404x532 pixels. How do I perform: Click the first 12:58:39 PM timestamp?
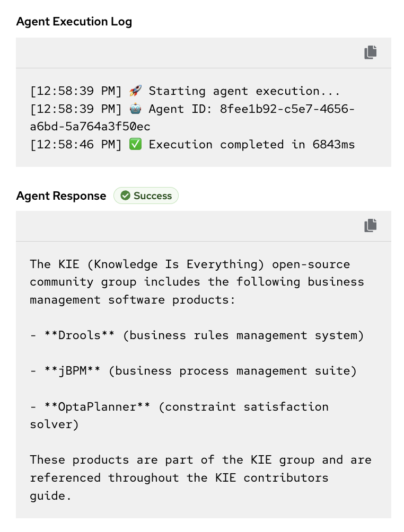(76, 91)
